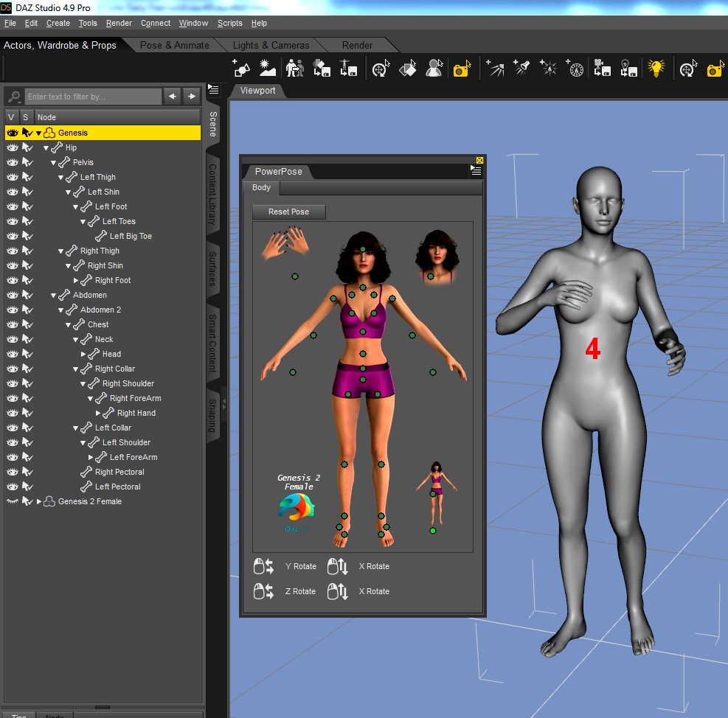Image resolution: width=728 pixels, height=718 pixels.
Task: Collapse the Genesis node tree
Action: point(38,133)
